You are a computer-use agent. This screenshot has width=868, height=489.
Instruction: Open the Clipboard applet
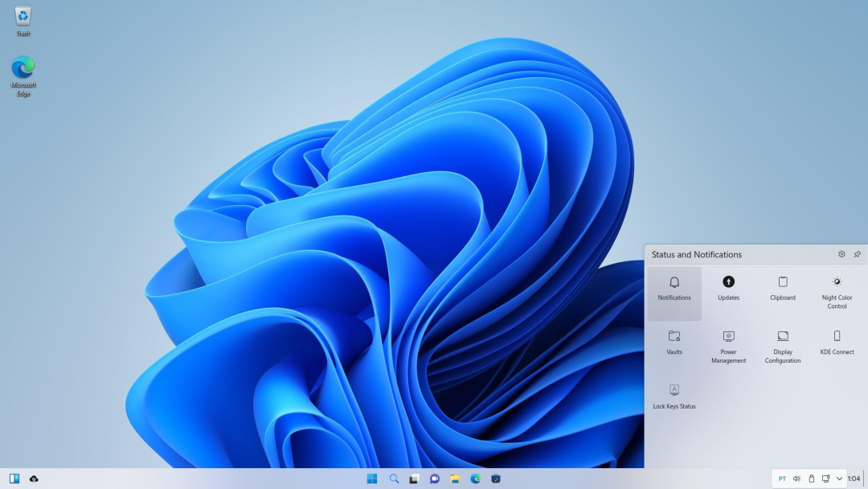coord(782,290)
